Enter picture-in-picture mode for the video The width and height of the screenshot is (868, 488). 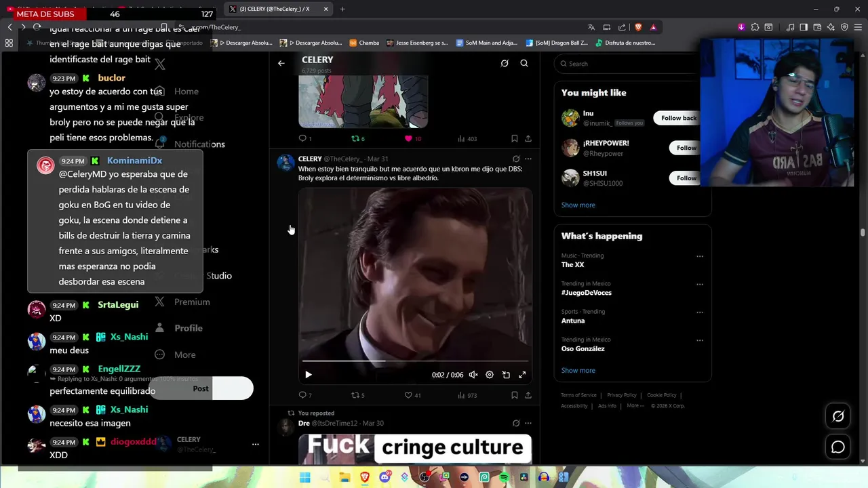(506, 375)
